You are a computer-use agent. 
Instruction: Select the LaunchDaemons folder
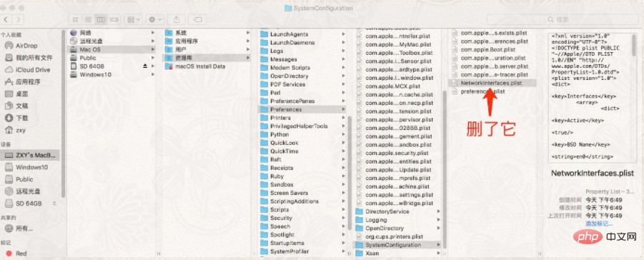(292, 43)
